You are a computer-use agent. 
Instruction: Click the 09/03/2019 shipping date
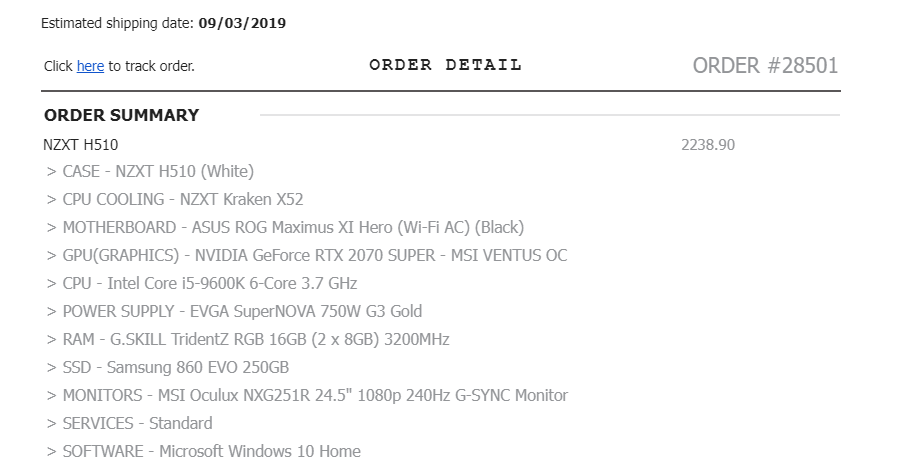tap(242, 22)
